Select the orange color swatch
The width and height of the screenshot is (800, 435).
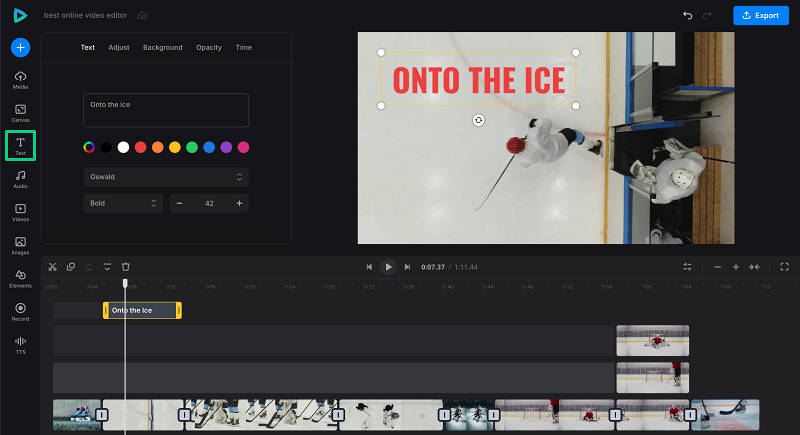point(158,147)
